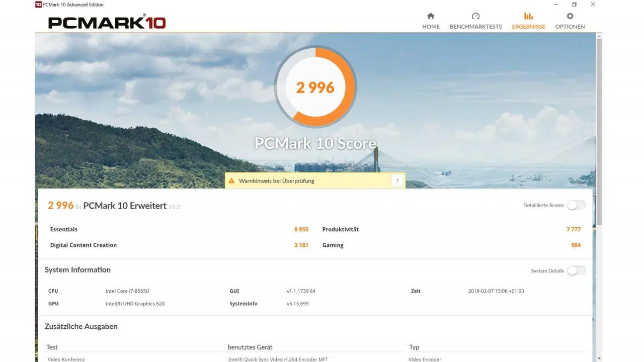Click the Zeit value 2019-02-07 15:06
Viewport: 644px width, 362px height.
496,291
